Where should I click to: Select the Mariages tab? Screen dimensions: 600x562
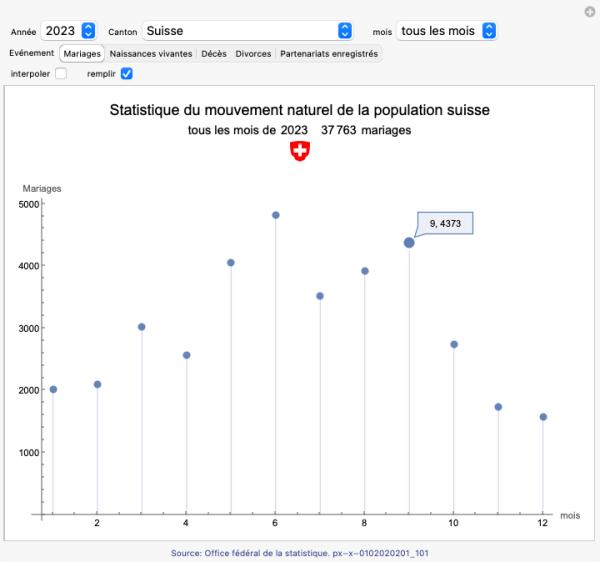(x=82, y=53)
